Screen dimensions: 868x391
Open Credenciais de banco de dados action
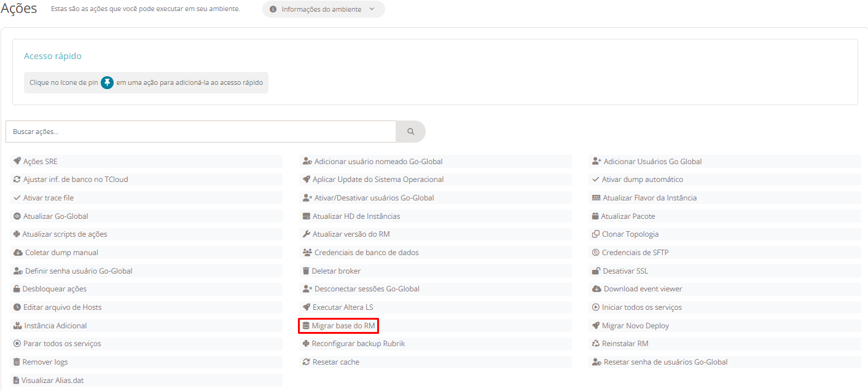[x=436, y=253]
